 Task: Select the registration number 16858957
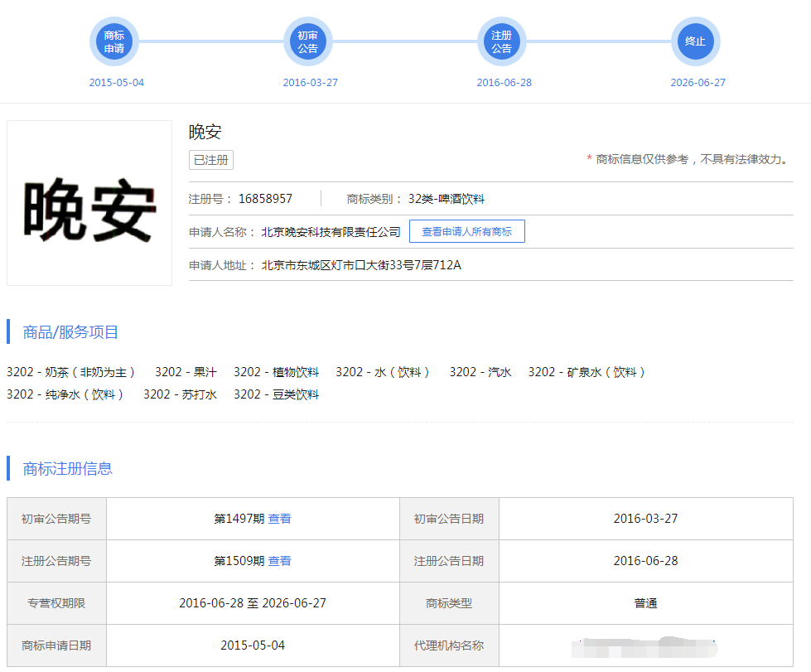265,199
